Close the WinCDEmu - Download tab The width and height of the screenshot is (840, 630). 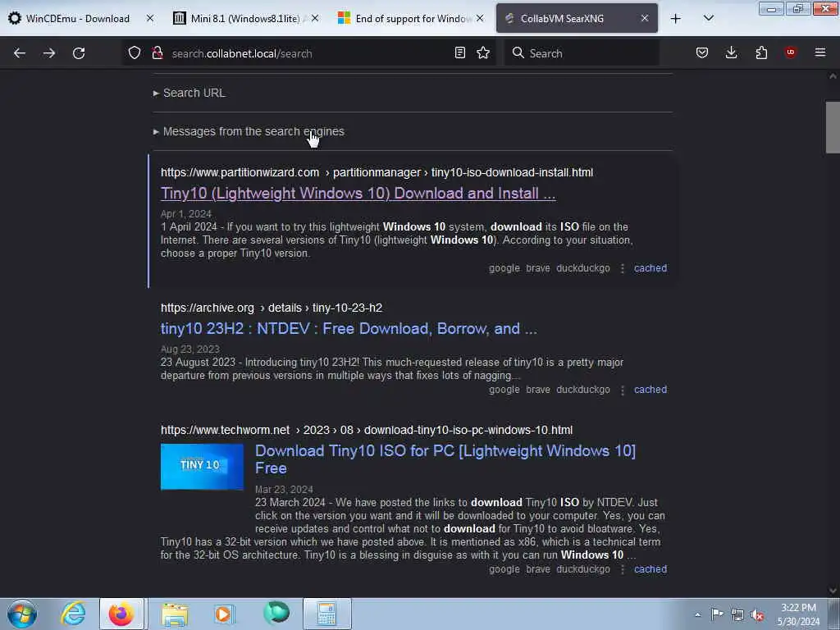point(150,19)
